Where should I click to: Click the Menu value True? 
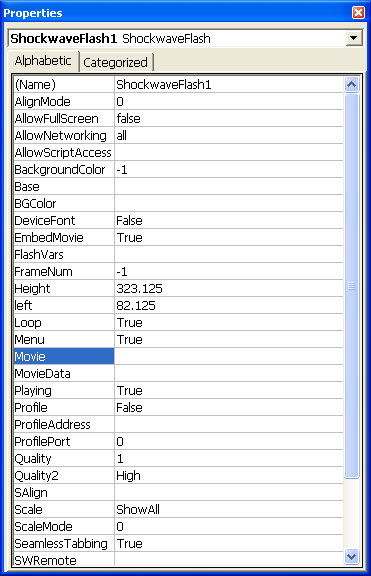tap(229, 339)
